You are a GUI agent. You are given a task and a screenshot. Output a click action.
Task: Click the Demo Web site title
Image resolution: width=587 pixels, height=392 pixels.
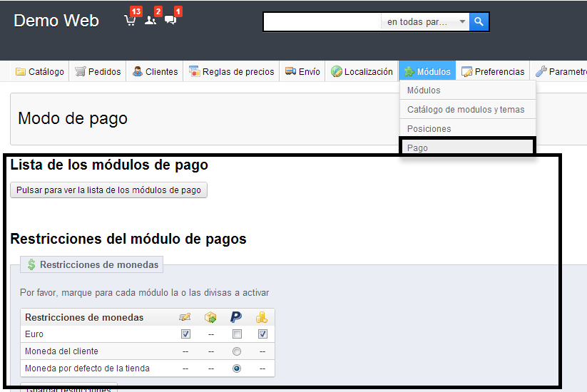(x=56, y=21)
